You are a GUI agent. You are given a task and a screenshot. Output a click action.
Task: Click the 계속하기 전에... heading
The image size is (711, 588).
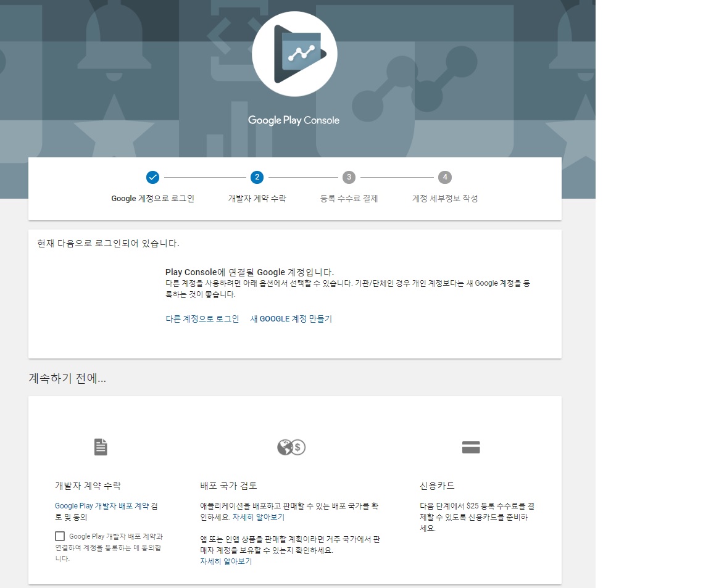click(x=67, y=378)
